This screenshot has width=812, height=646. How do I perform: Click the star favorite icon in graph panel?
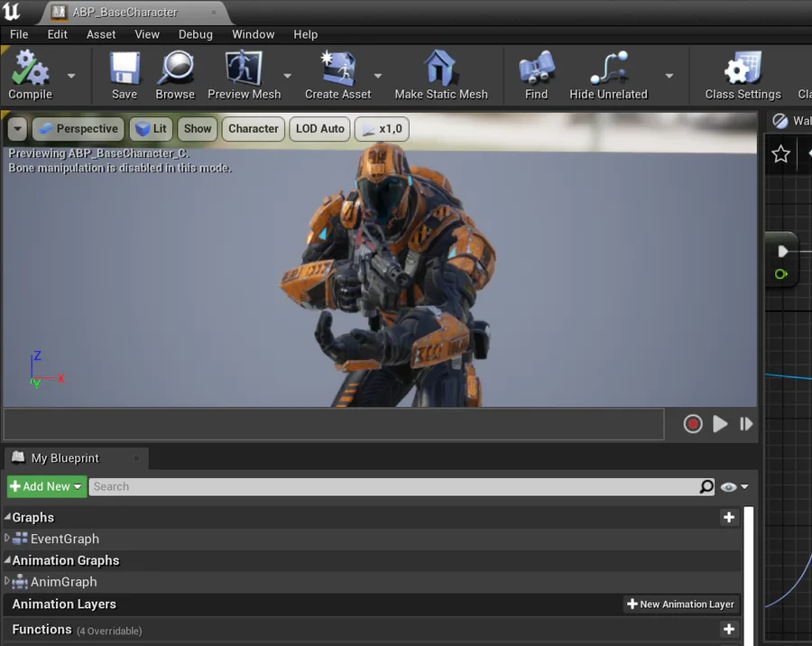point(780,154)
